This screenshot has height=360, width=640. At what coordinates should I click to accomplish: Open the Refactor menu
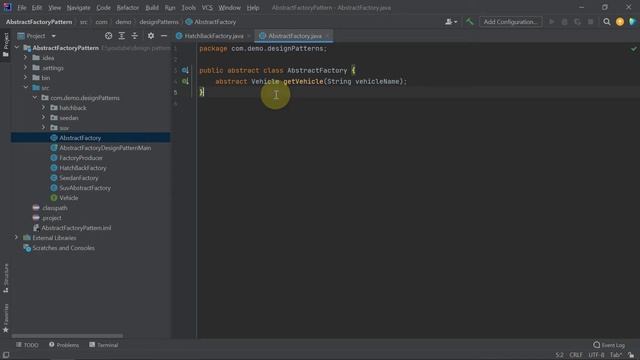tap(127, 8)
